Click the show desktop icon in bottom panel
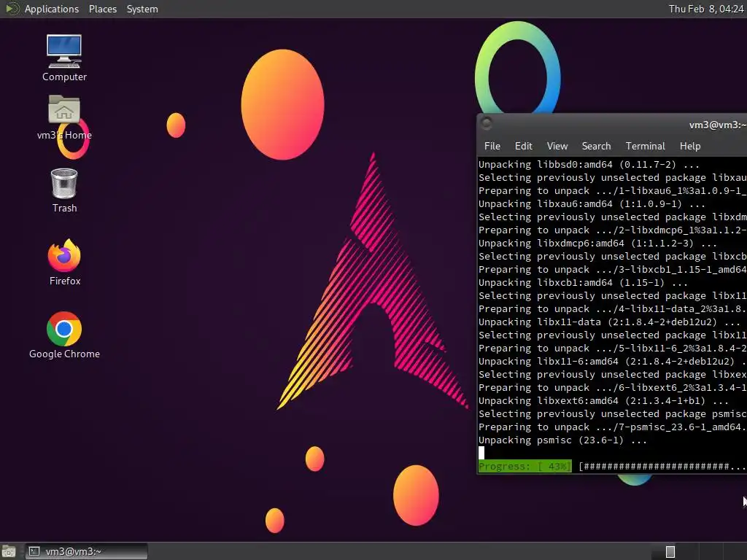The image size is (747, 560). point(9,551)
